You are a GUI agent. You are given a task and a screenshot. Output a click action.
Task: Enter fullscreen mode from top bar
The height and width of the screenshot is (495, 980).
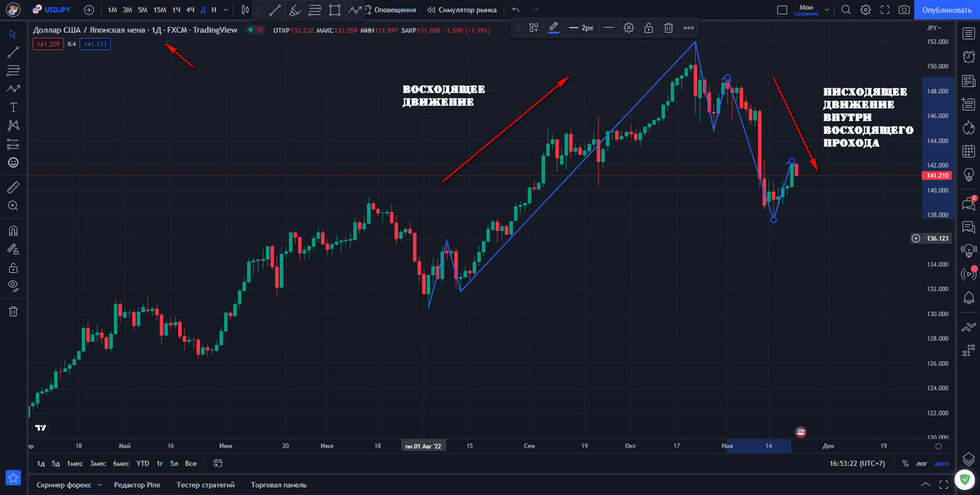click(884, 10)
